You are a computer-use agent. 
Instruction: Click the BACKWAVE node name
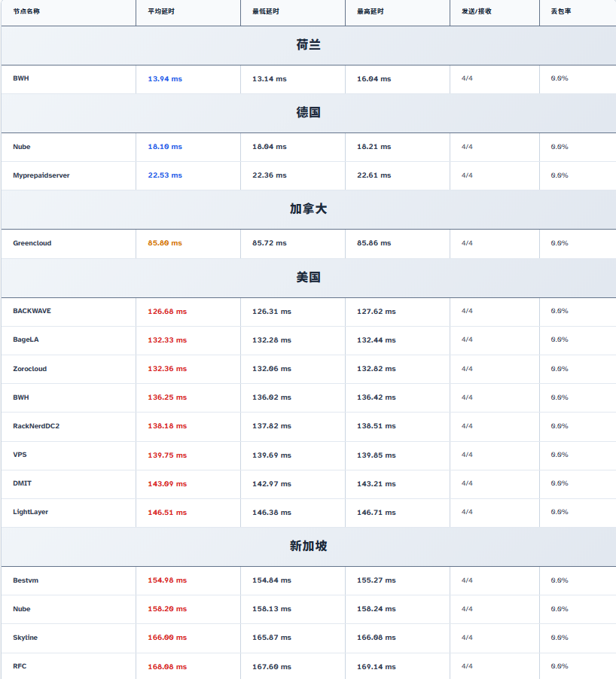pos(32,311)
